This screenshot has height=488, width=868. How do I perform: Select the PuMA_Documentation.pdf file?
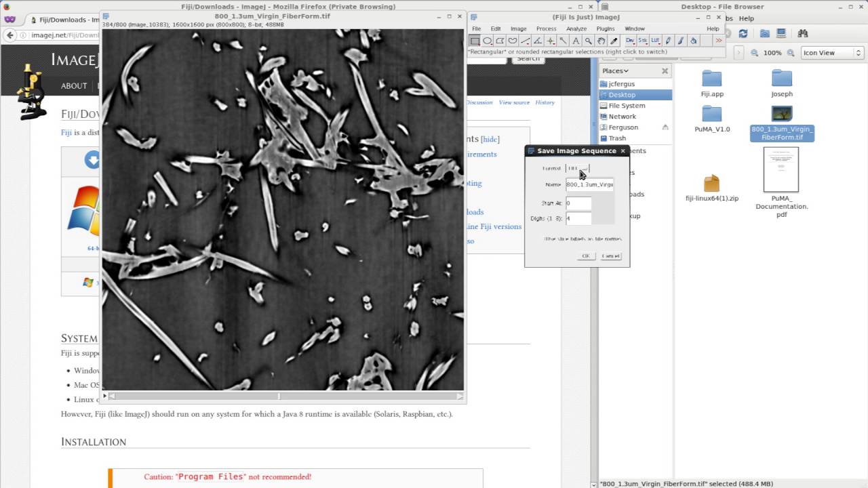(x=782, y=182)
